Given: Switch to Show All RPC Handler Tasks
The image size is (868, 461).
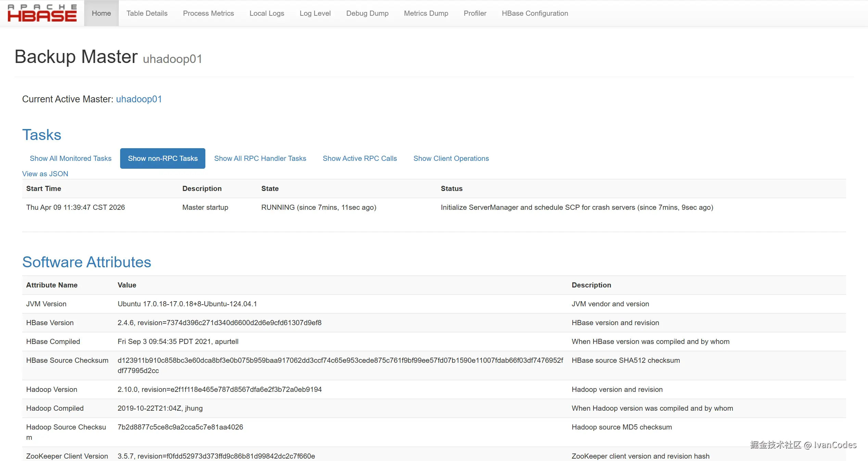Looking at the screenshot, I should click(260, 158).
